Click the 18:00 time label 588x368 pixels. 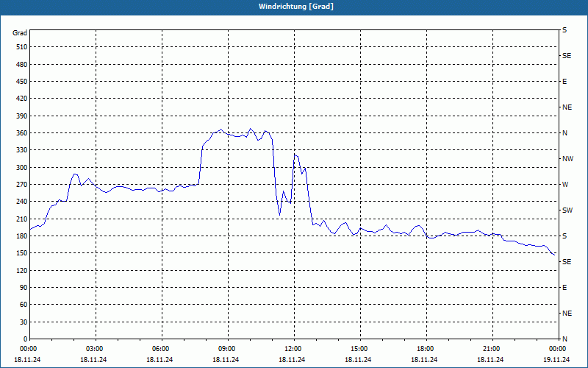coord(426,349)
